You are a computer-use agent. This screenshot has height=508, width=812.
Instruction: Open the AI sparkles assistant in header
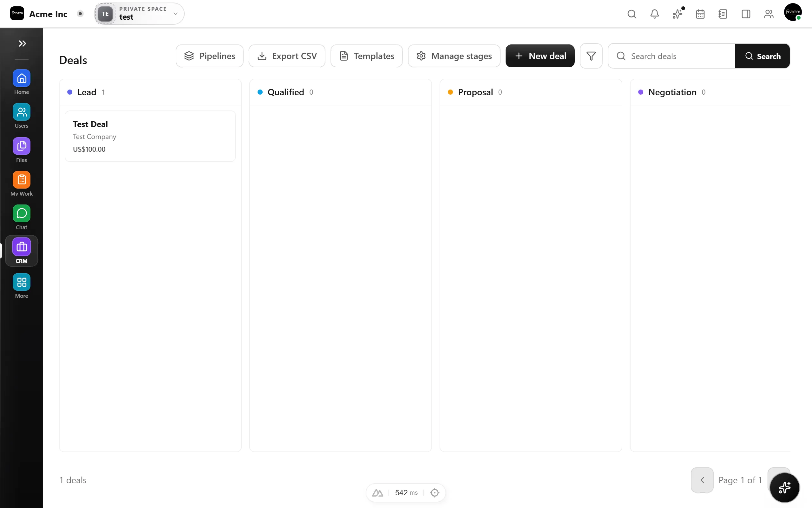point(677,14)
